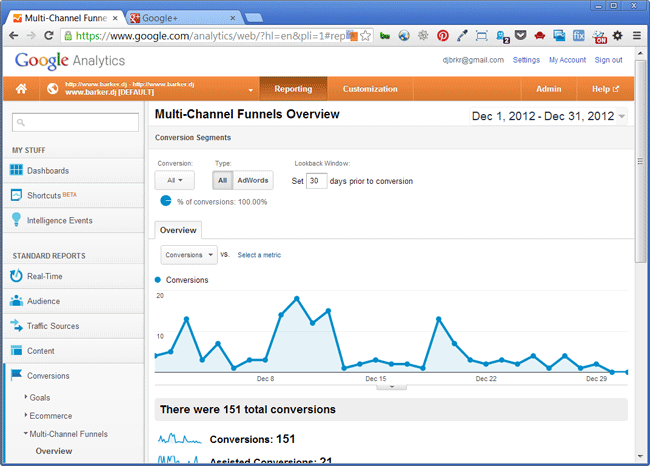Click the Google Analytics logo
This screenshot has height=466, width=650.
point(70,61)
